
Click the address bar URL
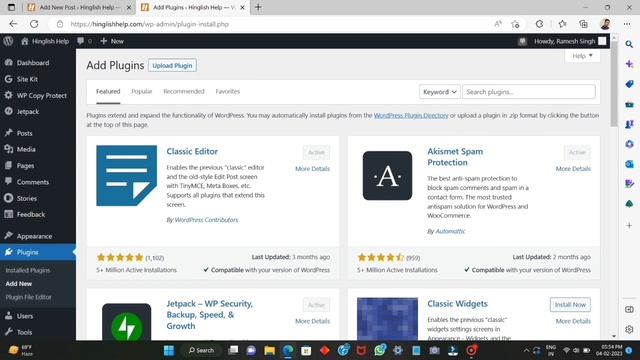[x=149, y=24]
